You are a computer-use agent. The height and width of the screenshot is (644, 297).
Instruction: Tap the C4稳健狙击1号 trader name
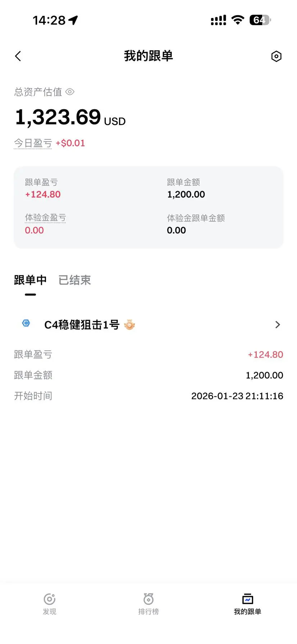82,325
